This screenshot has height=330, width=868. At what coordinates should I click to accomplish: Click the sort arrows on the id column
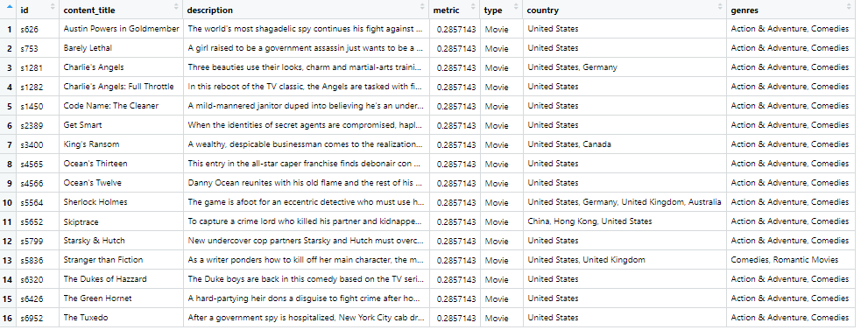[x=53, y=7]
